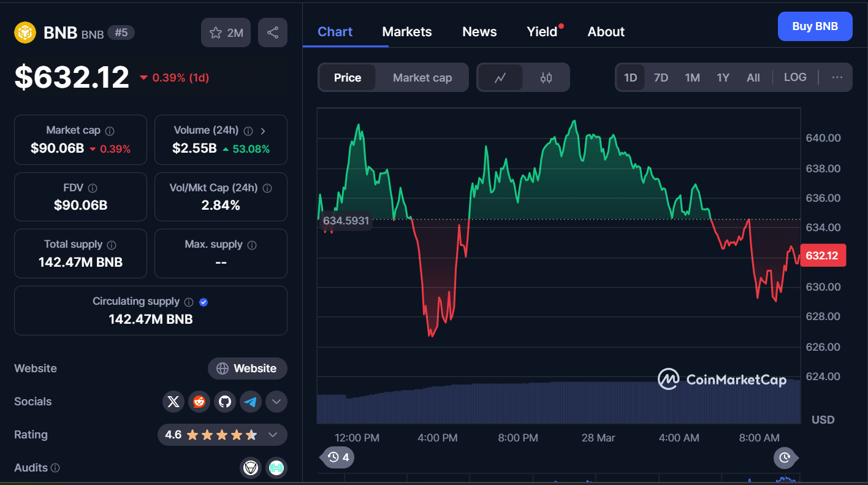Click the Audits info icon

(55, 468)
